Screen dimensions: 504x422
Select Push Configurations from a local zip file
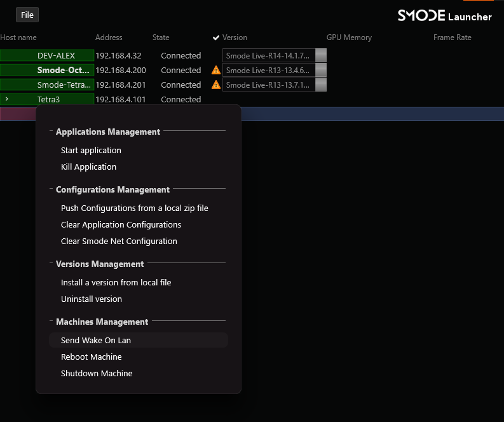(134, 208)
